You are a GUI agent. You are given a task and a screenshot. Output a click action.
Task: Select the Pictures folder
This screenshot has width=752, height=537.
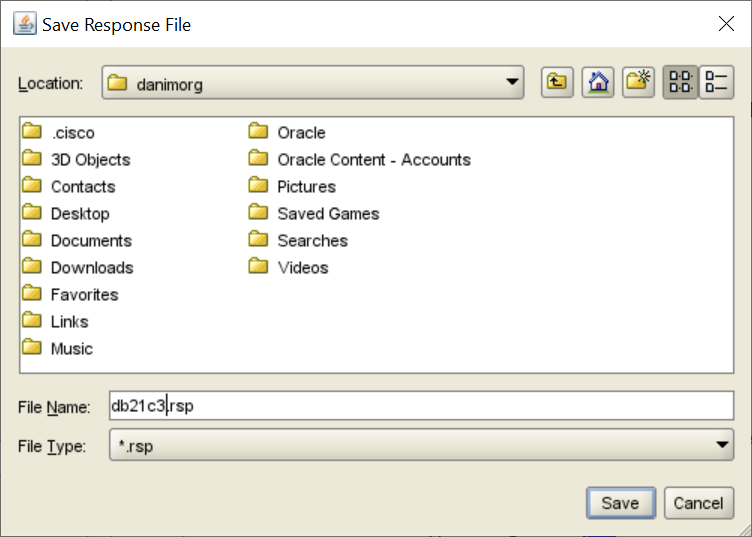click(306, 187)
